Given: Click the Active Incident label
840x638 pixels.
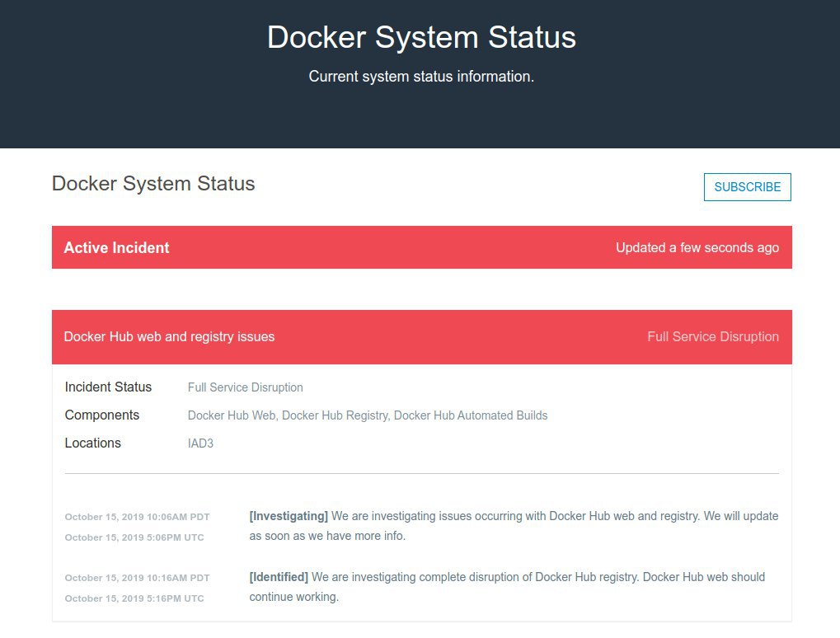Looking at the screenshot, I should click(116, 247).
